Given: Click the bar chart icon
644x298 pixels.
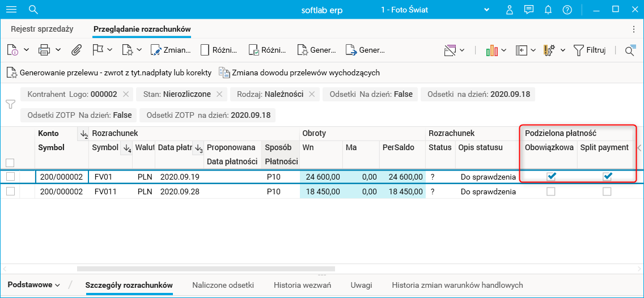Looking at the screenshot, I should (x=492, y=50).
